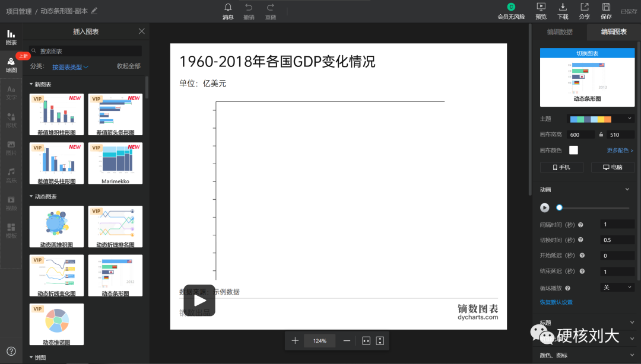Click the 搜索图表 search field

click(85, 51)
